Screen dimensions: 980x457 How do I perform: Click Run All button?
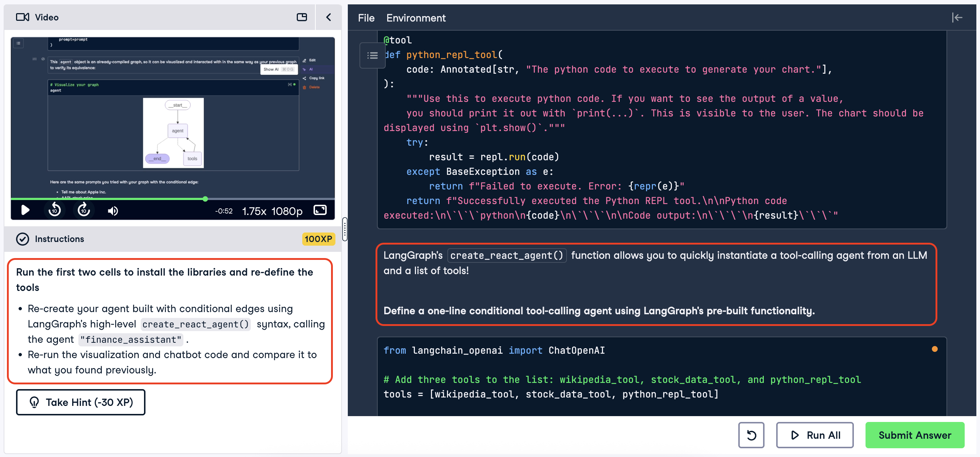(815, 435)
